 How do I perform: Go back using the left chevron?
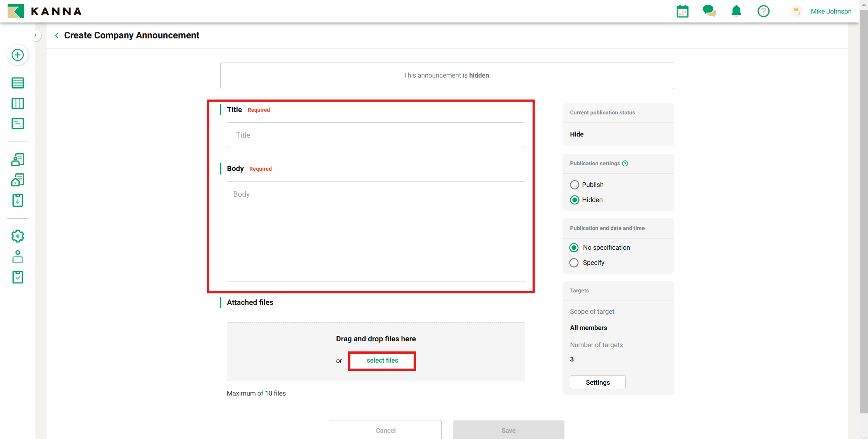pyautogui.click(x=57, y=35)
